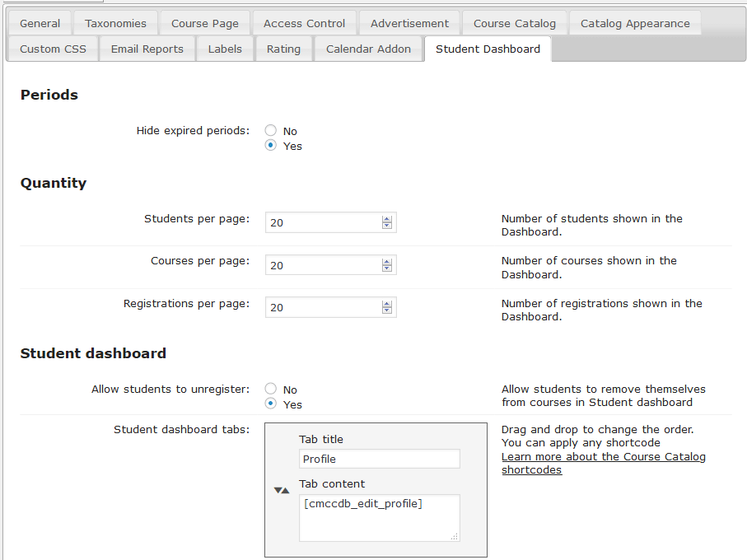Select No for Hide expired periods
The width and height of the screenshot is (747, 560).
[x=271, y=131]
